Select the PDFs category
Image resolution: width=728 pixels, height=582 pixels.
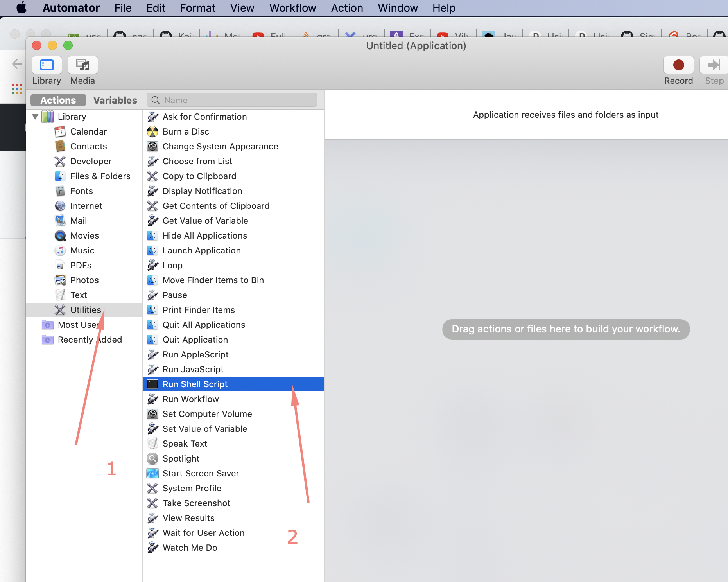pyautogui.click(x=84, y=265)
